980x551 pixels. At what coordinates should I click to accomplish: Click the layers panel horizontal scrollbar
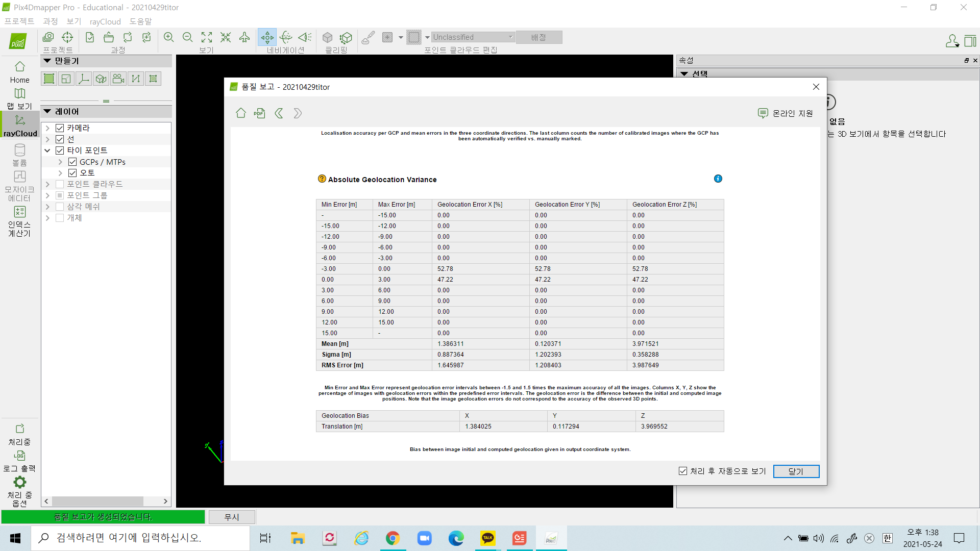(97, 501)
